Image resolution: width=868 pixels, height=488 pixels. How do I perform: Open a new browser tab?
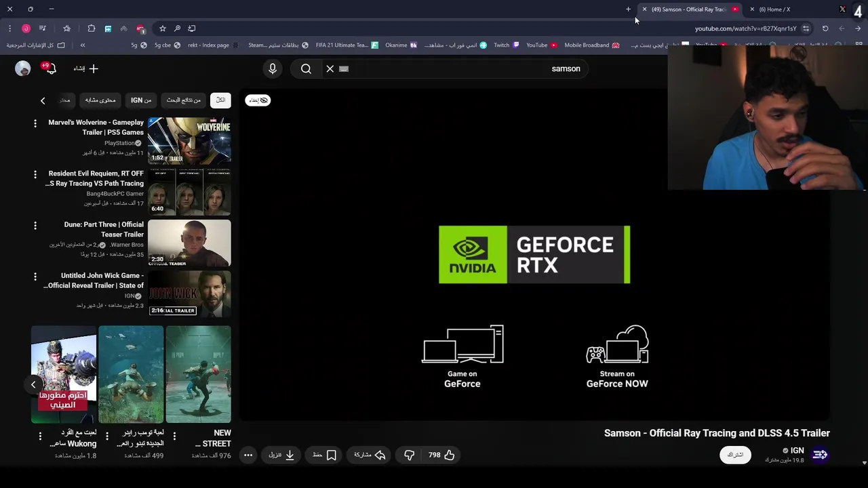(x=628, y=9)
